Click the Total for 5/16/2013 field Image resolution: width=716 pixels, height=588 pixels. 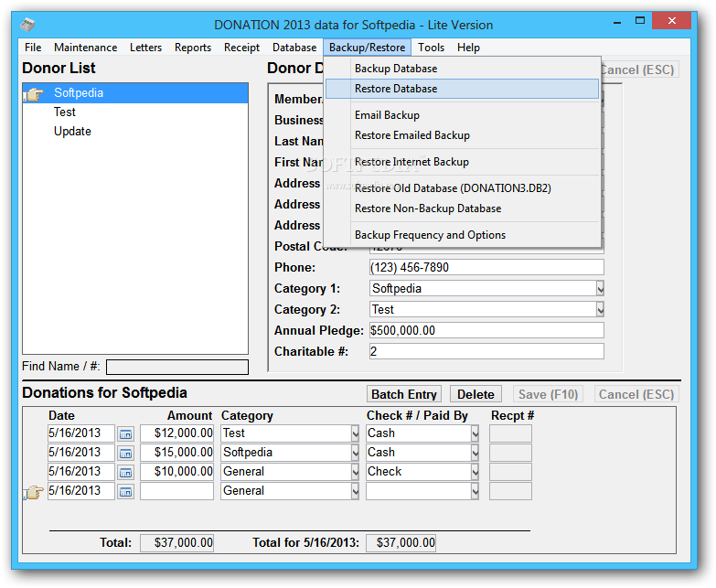(401, 543)
